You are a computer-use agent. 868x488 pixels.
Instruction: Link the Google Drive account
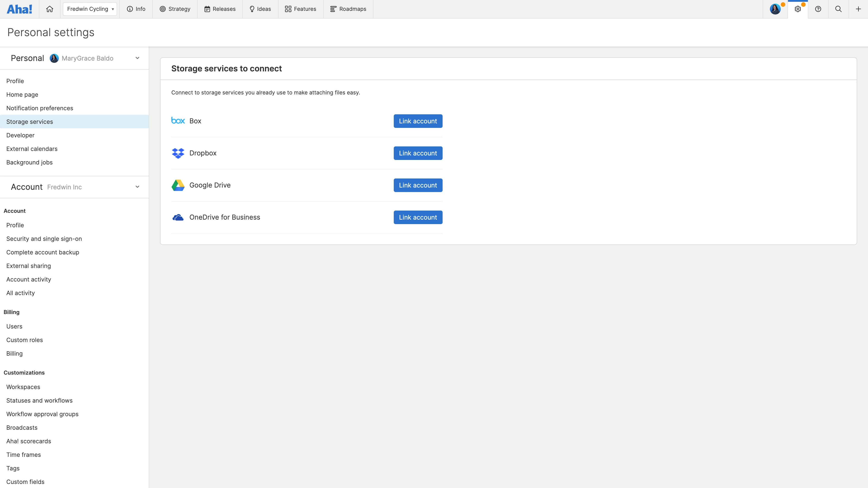pyautogui.click(x=417, y=185)
